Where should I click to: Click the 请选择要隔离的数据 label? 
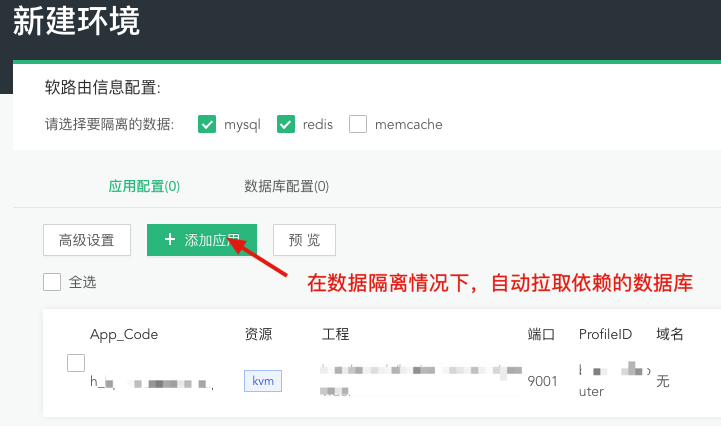(x=109, y=124)
